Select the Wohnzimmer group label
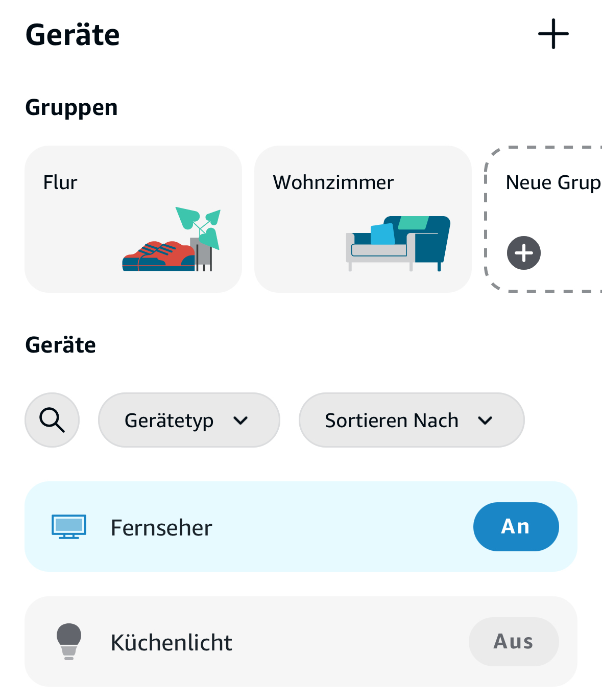This screenshot has width=602, height=700. 333,182
